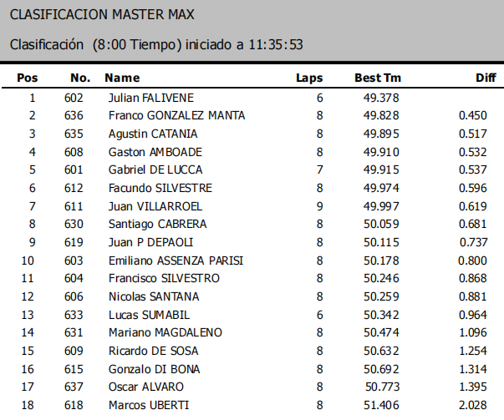Click best time 49.378
Viewport: 504px width, 420px height.
coord(380,98)
